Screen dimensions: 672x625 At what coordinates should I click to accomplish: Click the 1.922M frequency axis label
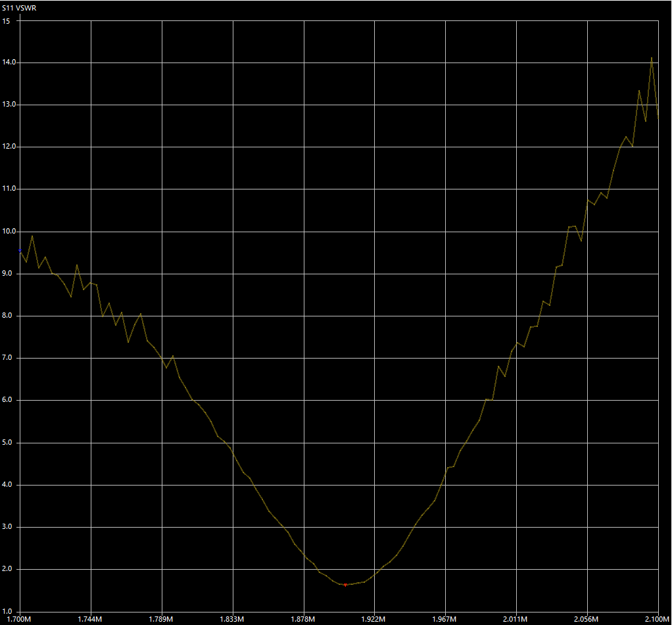(373, 620)
